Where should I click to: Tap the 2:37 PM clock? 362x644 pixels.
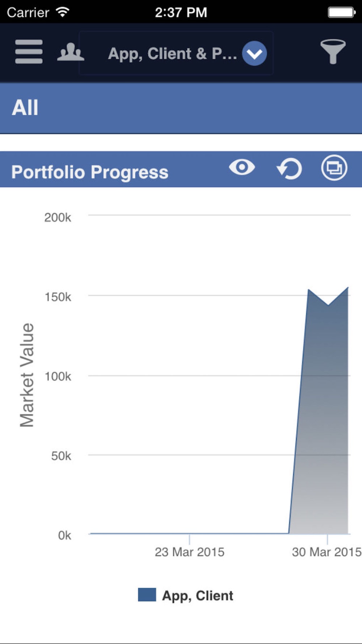(x=181, y=12)
